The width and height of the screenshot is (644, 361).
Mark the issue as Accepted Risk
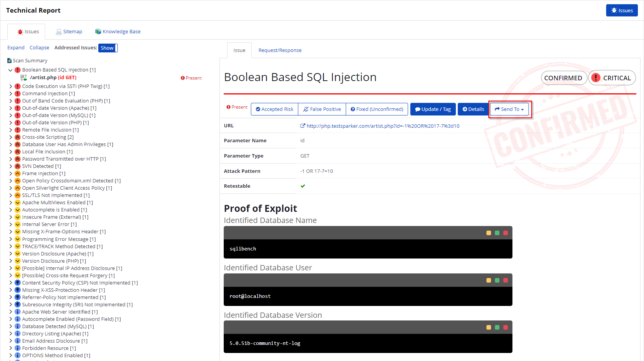tap(274, 109)
